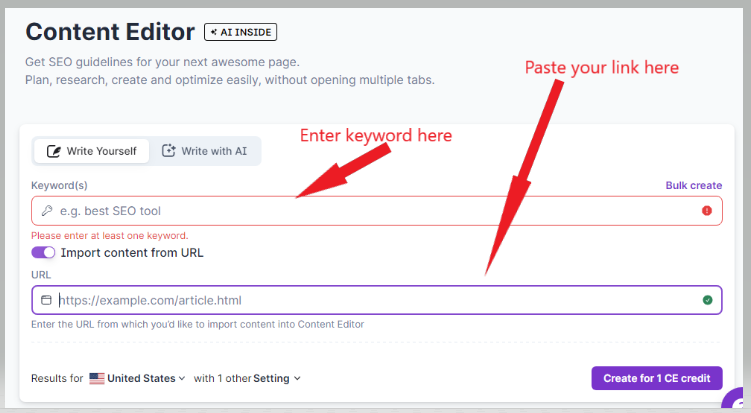Viewport: 751px width, 413px height.
Task: Focus the URL input field
Action: [x=377, y=300]
